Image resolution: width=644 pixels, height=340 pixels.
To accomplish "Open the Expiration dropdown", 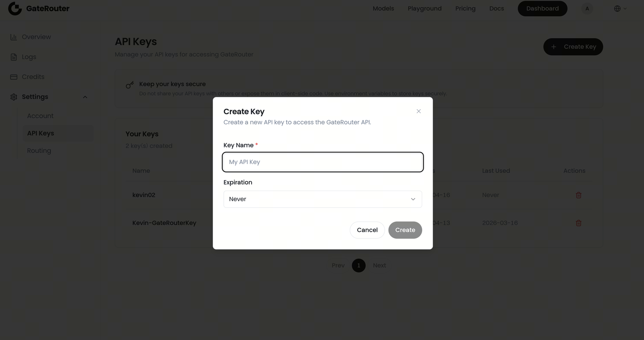I will point(323,199).
